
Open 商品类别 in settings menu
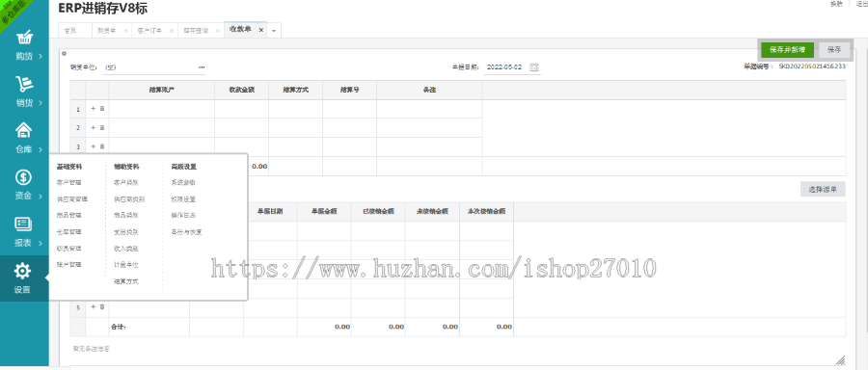click(x=126, y=215)
